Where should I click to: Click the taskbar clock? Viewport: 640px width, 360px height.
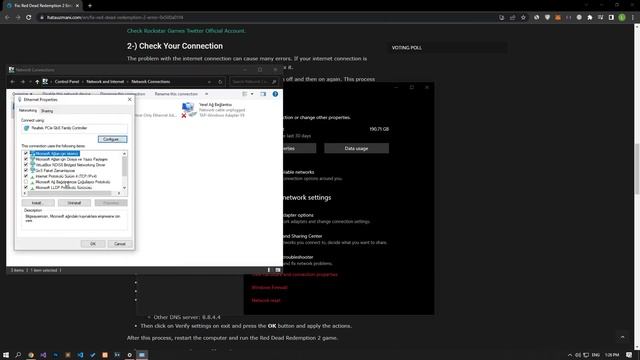(612, 355)
